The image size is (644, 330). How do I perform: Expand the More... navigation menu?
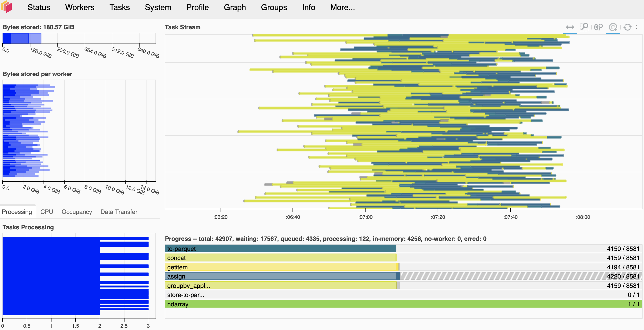pyautogui.click(x=342, y=7)
